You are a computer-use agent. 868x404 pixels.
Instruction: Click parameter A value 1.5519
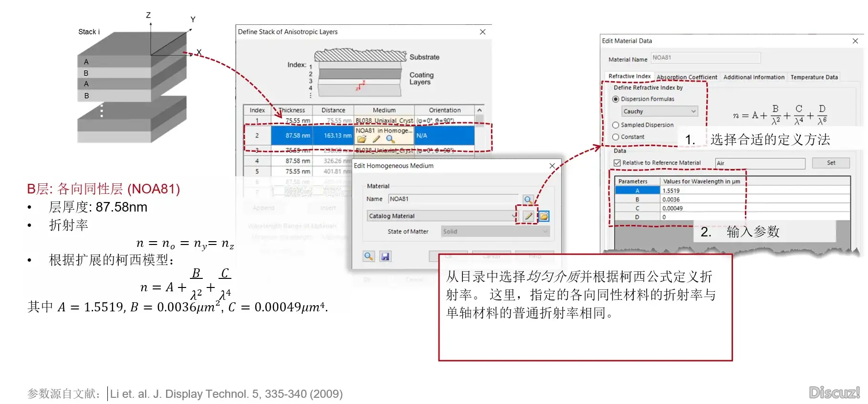pyautogui.click(x=755, y=191)
